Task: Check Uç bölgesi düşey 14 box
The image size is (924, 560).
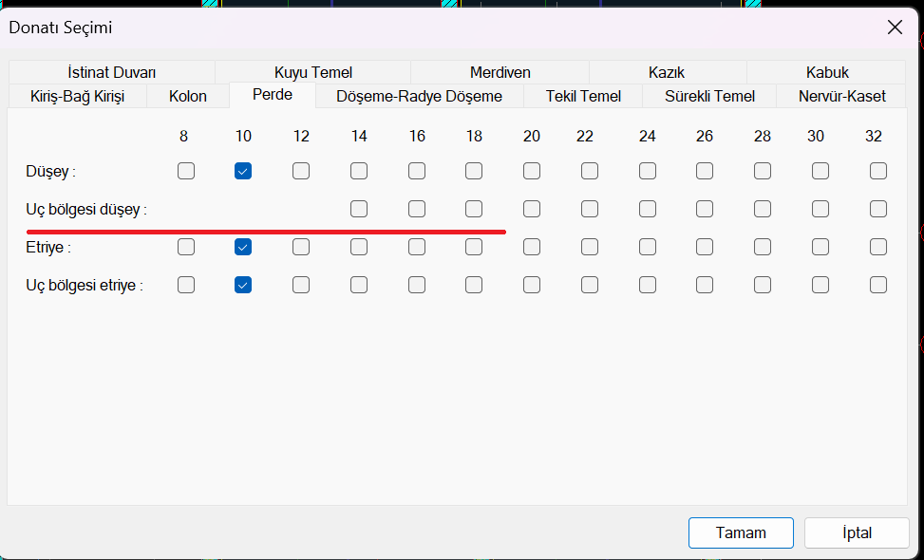Action: [x=359, y=209]
